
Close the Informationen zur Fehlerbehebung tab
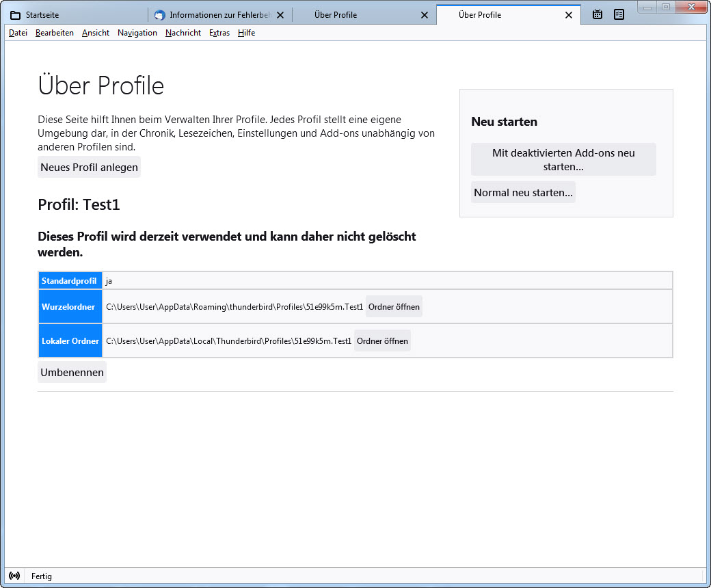click(280, 15)
